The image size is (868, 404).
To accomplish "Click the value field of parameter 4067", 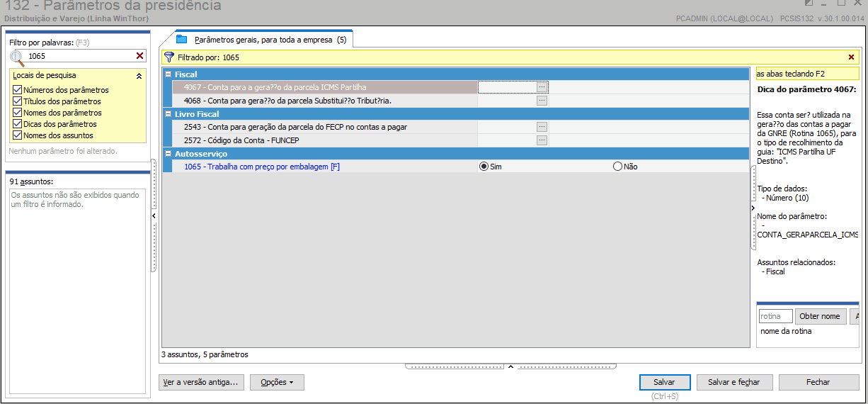I will (507, 87).
